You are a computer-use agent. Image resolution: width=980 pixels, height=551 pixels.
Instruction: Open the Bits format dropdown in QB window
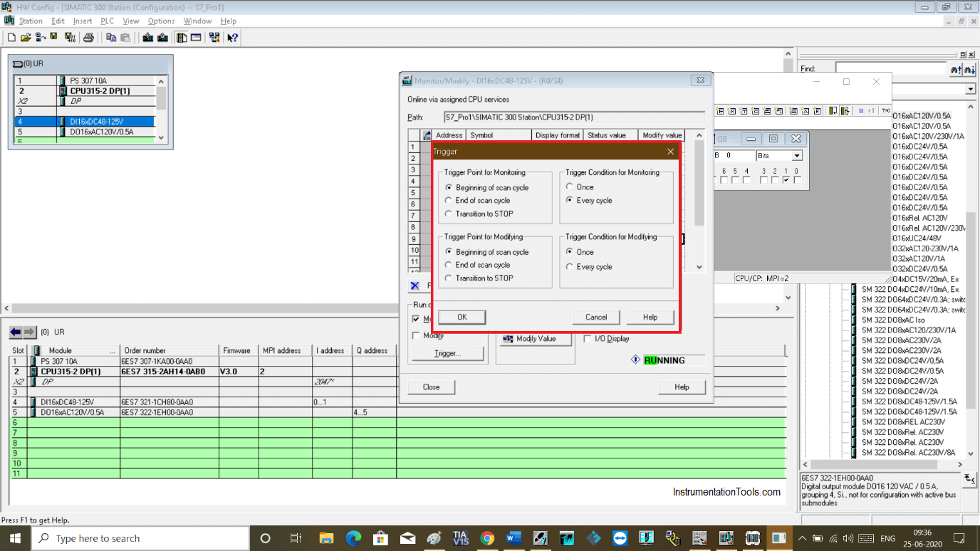point(797,155)
